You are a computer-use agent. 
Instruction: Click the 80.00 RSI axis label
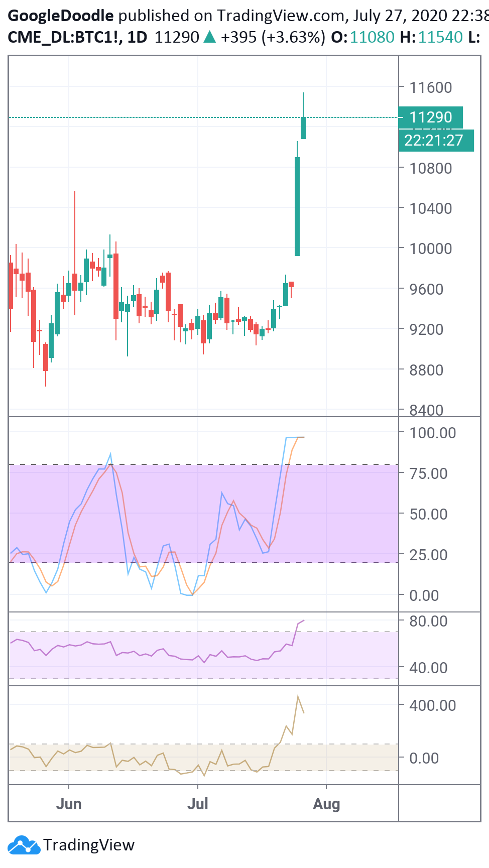428,621
